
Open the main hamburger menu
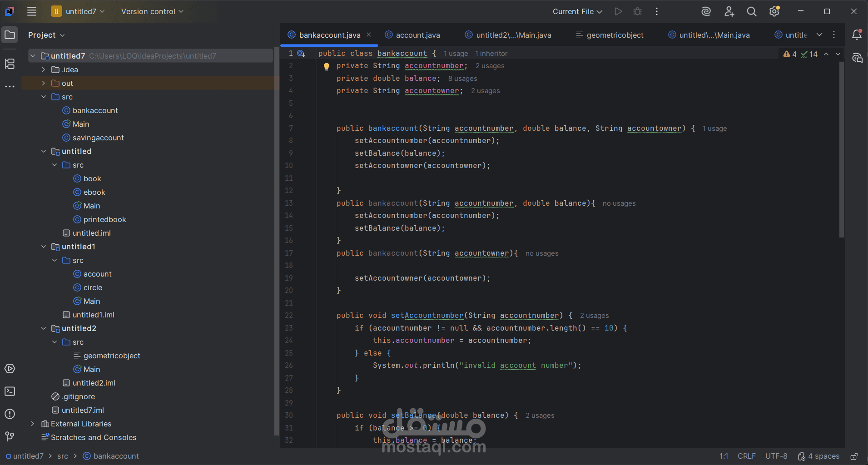(x=31, y=11)
